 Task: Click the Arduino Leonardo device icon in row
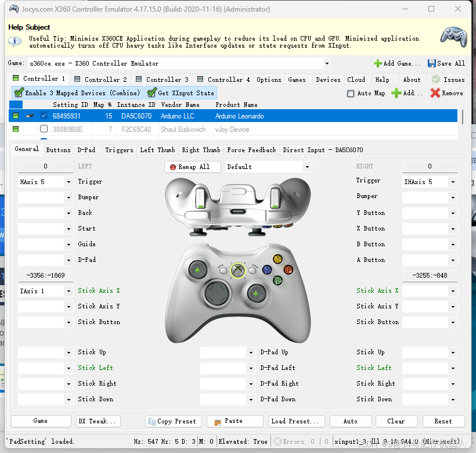pos(30,116)
